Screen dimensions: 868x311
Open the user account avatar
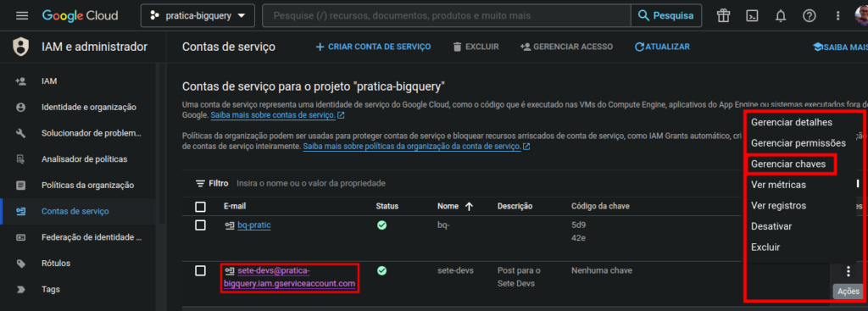[x=861, y=15]
